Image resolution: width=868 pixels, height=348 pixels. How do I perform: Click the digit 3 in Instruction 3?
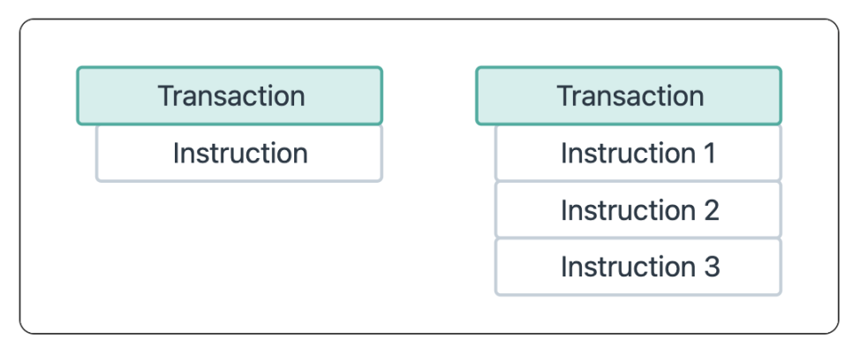pyautogui.click(x=712, y=267)
